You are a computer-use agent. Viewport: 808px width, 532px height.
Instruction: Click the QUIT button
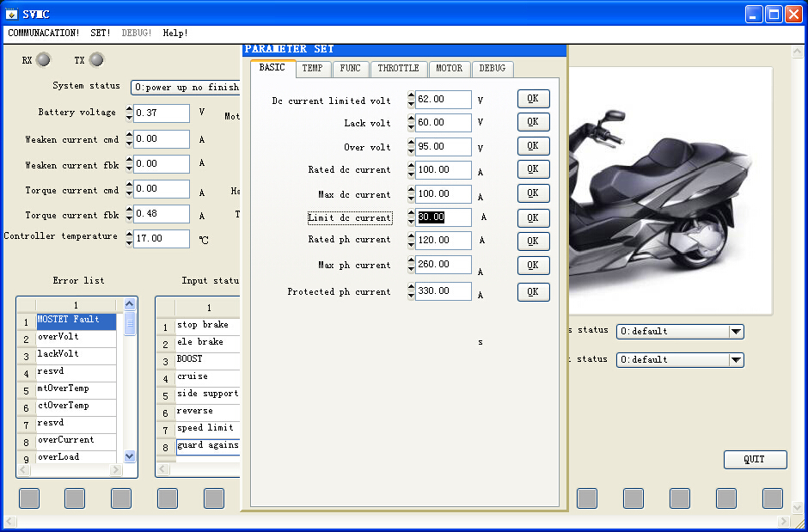(755, 460)
